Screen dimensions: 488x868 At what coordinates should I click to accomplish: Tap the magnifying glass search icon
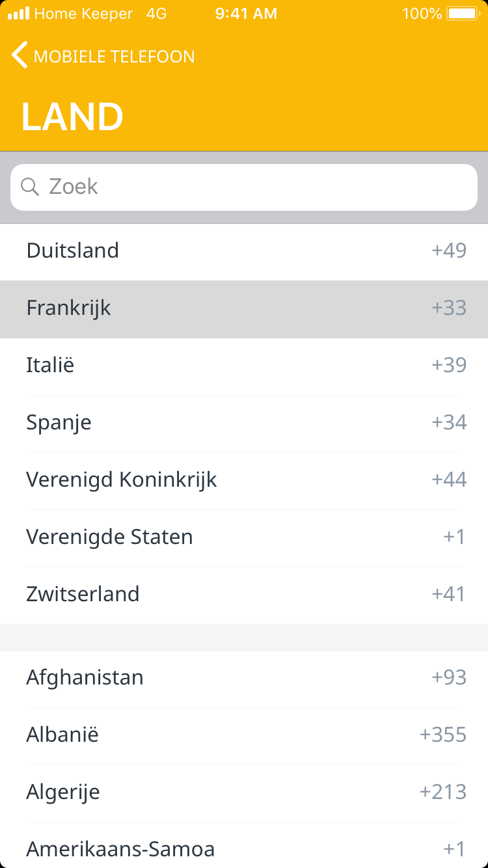coord(30,187)
